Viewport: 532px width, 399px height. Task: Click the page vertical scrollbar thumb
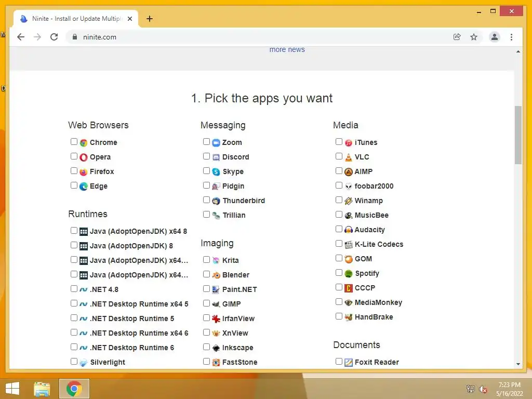click(x=518, y=135)
